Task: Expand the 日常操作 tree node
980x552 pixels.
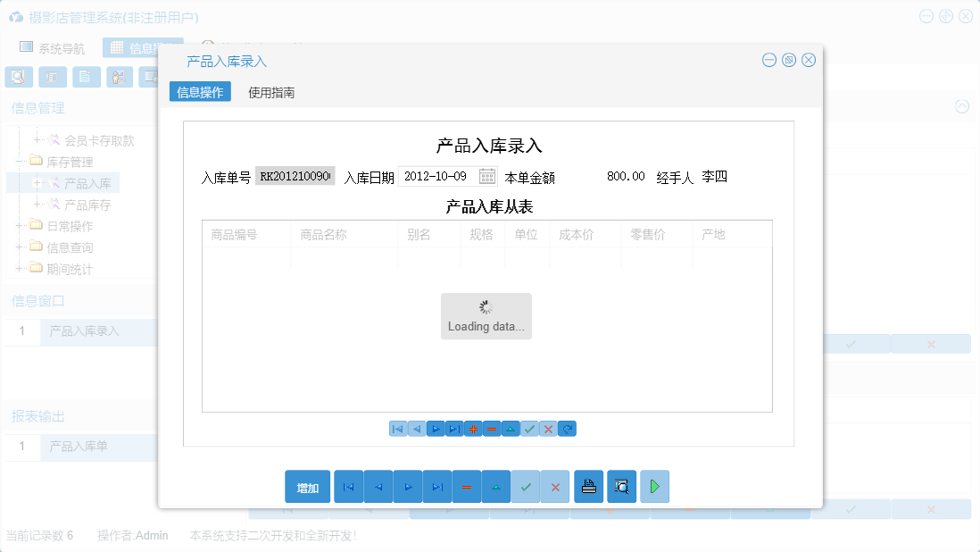Action: (x=20, y=226)
